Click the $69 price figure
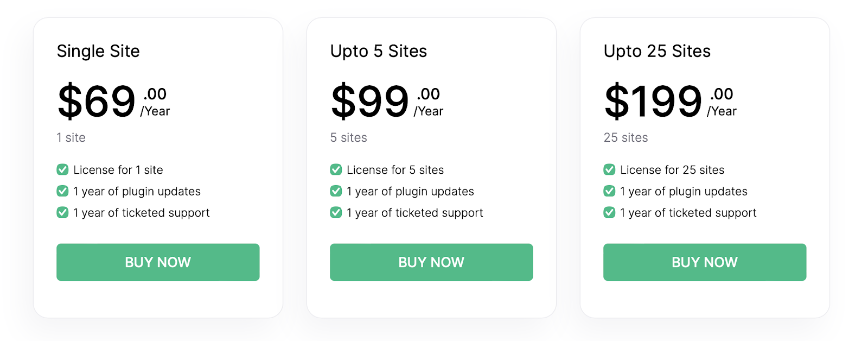Image resolution: width=868 pixels, height=341 pixels. pos(97,101)
